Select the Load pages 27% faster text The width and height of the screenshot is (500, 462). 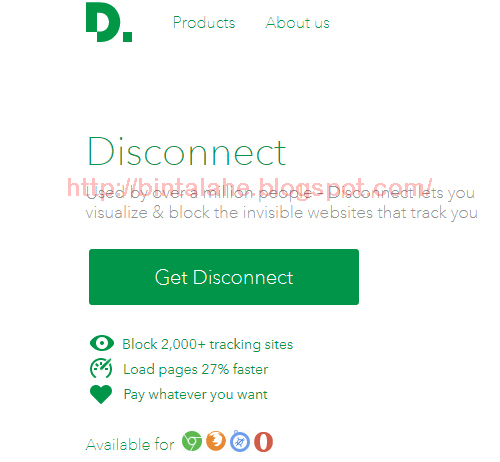click(195, 369)
